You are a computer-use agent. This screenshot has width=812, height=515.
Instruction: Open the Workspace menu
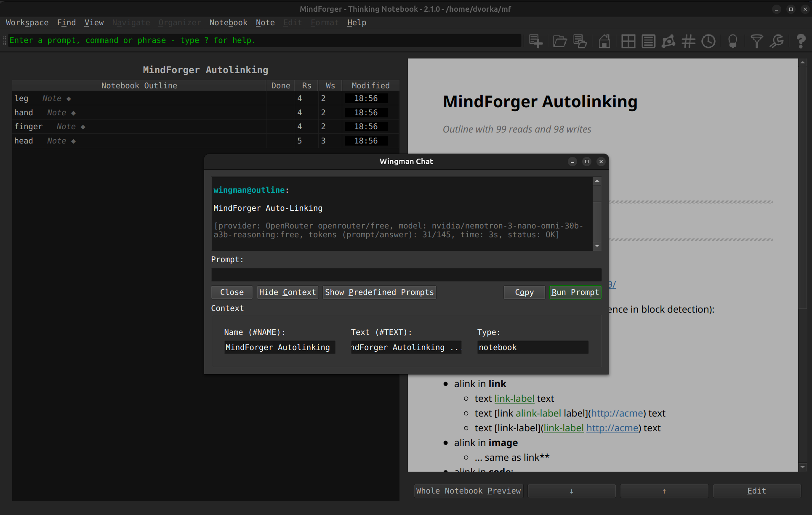point(27,23)
